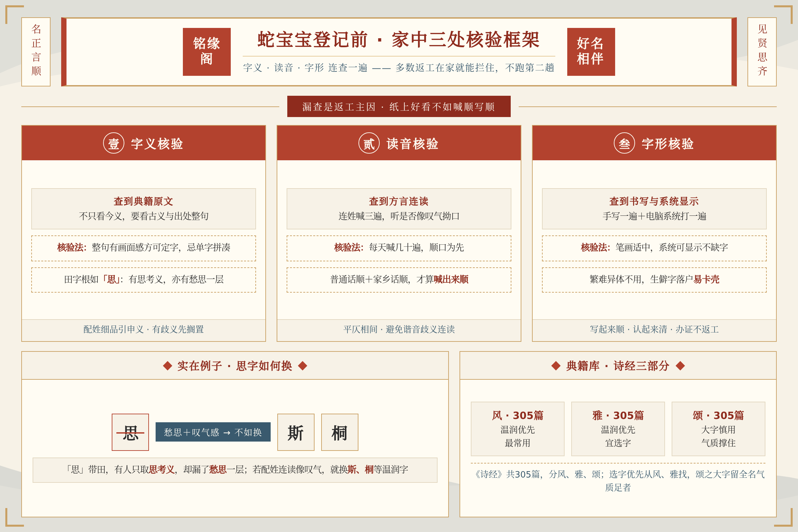
Task: Click the subtitle 字义·读音·字形 连查一遍
Action: tap(399, 67)
